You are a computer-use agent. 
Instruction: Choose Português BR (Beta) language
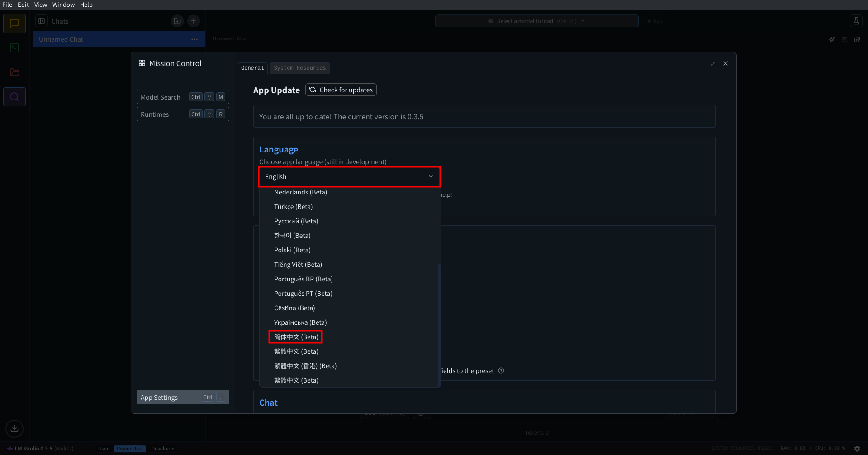point(349,279)
